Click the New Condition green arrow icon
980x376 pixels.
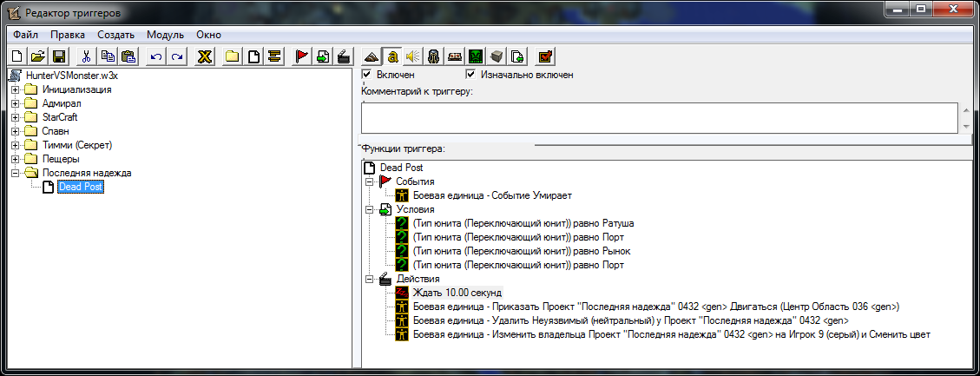(323, 57)
